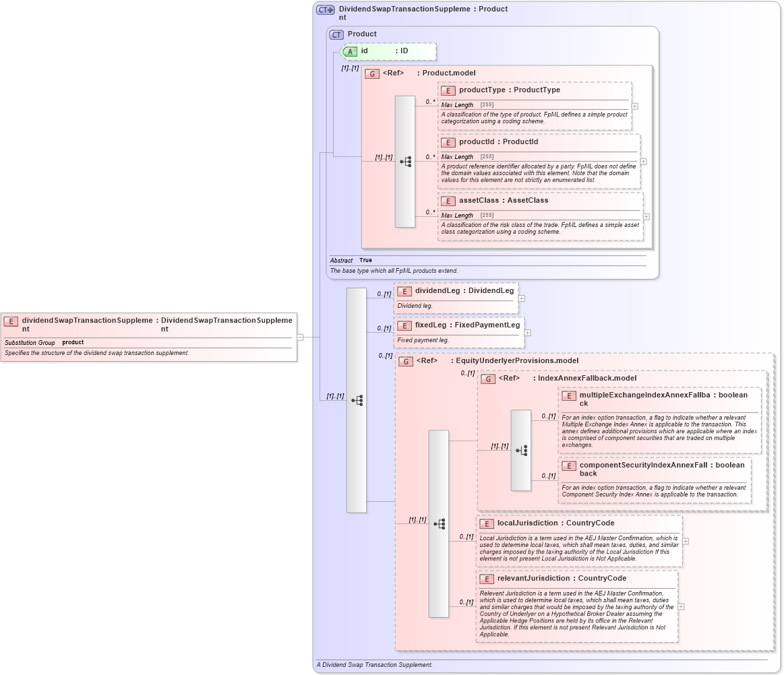Click the sequence icon inside IndexAnnexFallback.model
Viewport: 784px width, 675px height.
pos(522,451)
